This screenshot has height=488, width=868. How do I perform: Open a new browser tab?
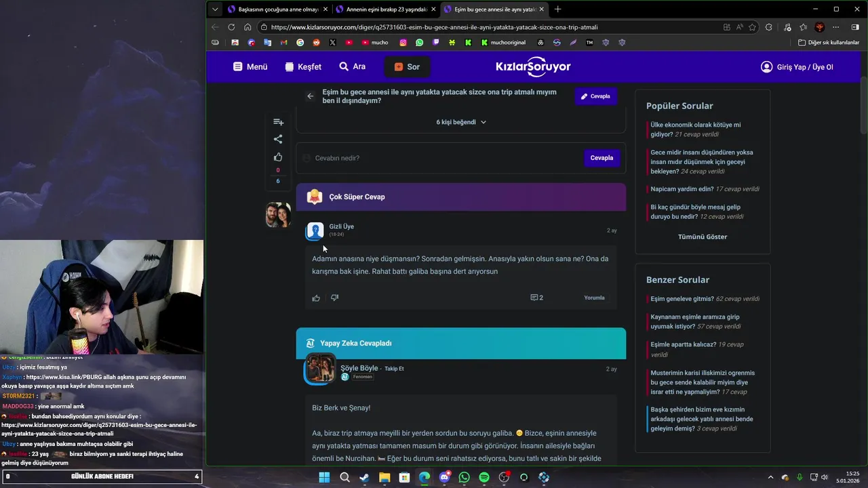click(x=557, y=9)
